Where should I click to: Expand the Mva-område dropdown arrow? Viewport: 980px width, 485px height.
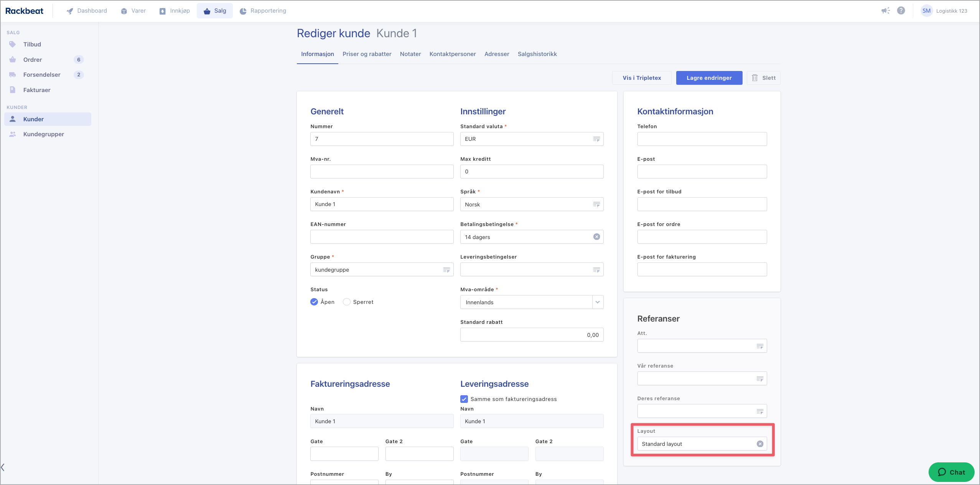pyautogui.click(x=598, y=302)
